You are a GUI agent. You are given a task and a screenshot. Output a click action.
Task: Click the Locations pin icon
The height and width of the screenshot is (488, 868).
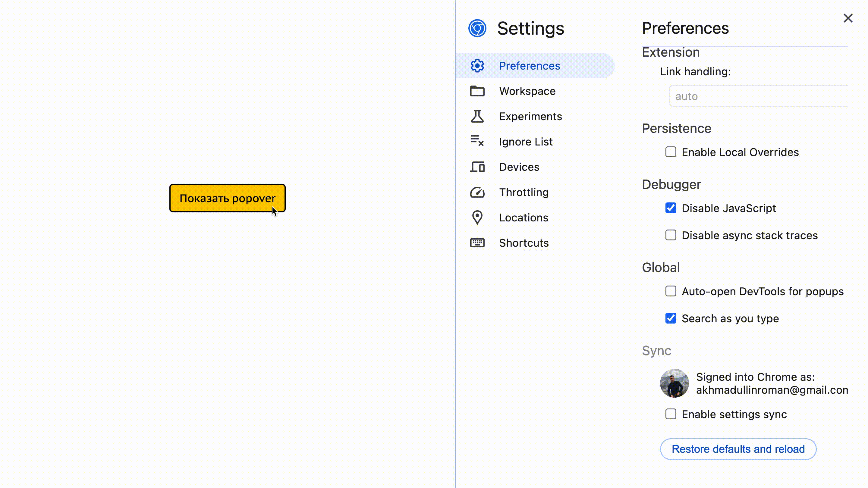pos(477,217)
